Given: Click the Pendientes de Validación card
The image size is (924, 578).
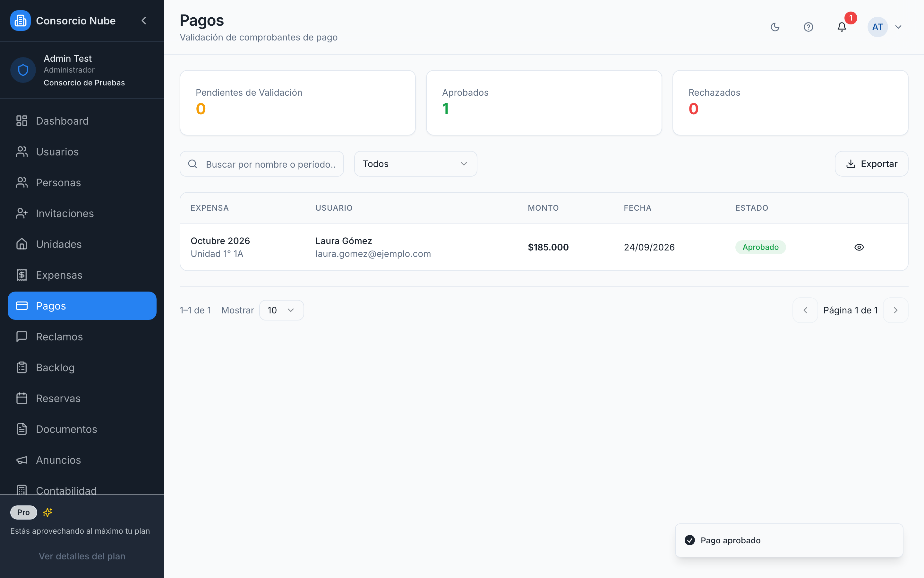Looking at the screenshot, I should click(x=297, y=102).
